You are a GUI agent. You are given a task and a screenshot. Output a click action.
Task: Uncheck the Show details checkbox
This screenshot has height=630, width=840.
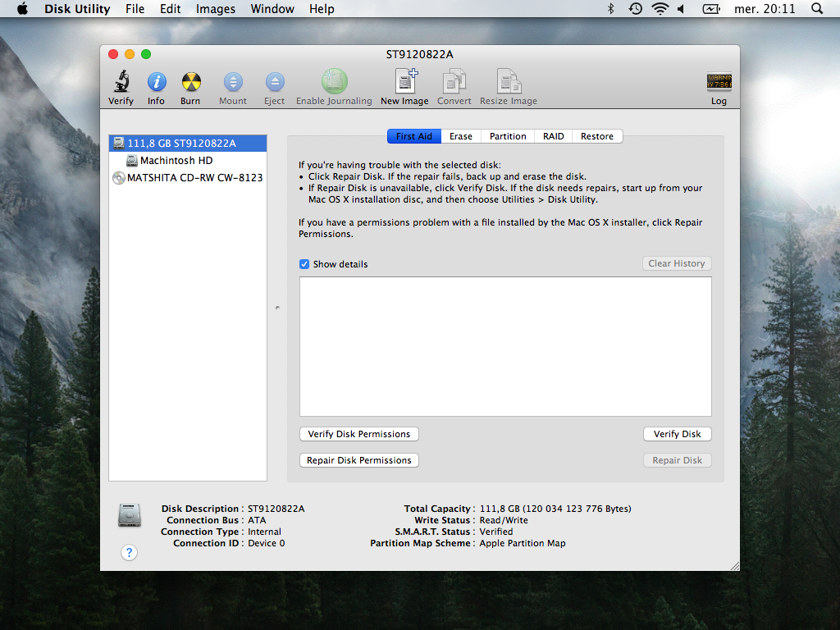[304, 264]
